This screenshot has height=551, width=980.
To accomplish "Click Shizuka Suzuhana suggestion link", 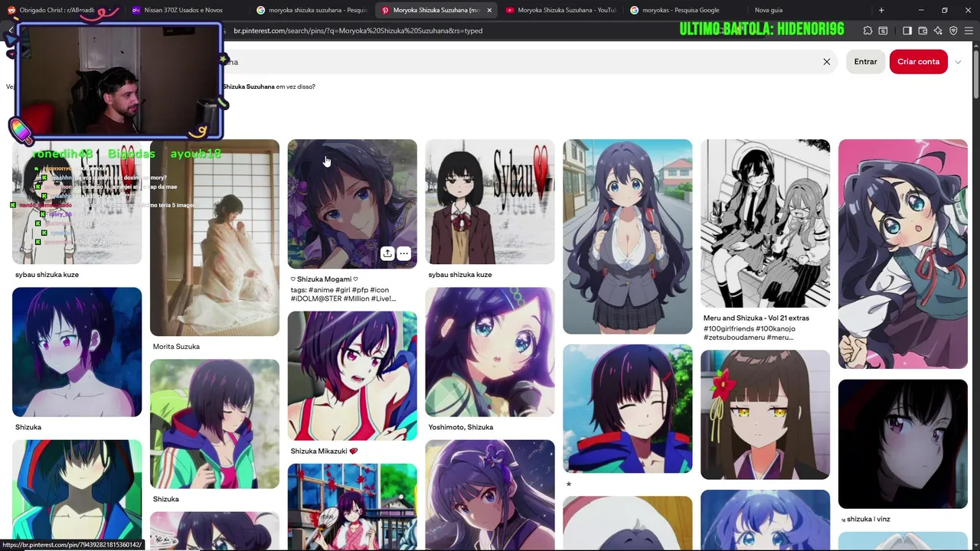I will tap(248, 86).
